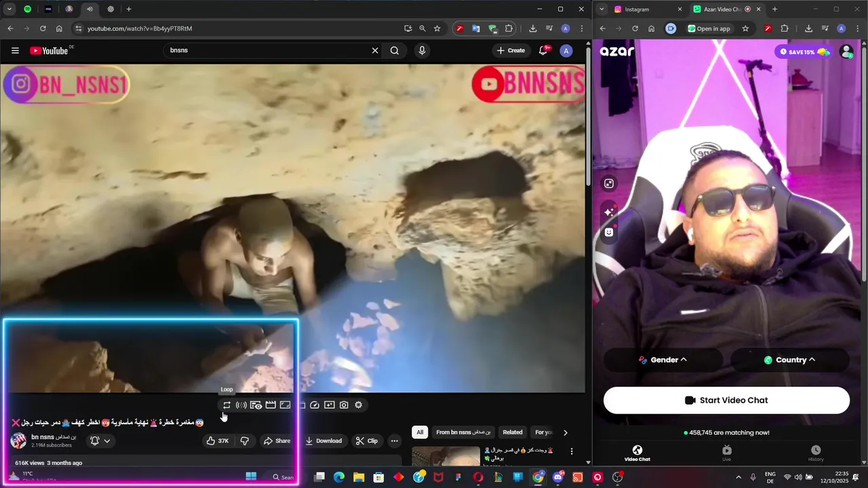
Task: Expand the Country filter in Azar
Action: pyautogui.click(x=789, y=360)
